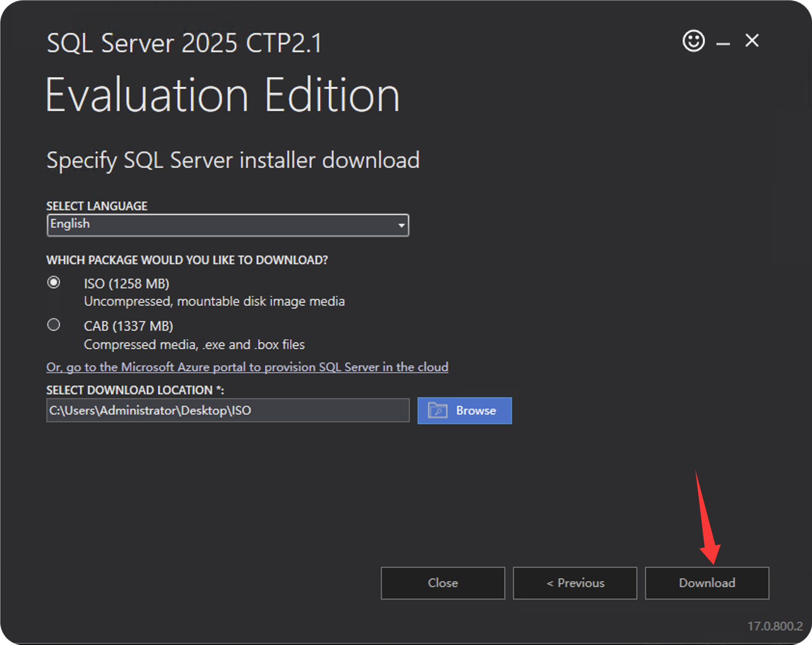Click the Close button

click(443, 583)
